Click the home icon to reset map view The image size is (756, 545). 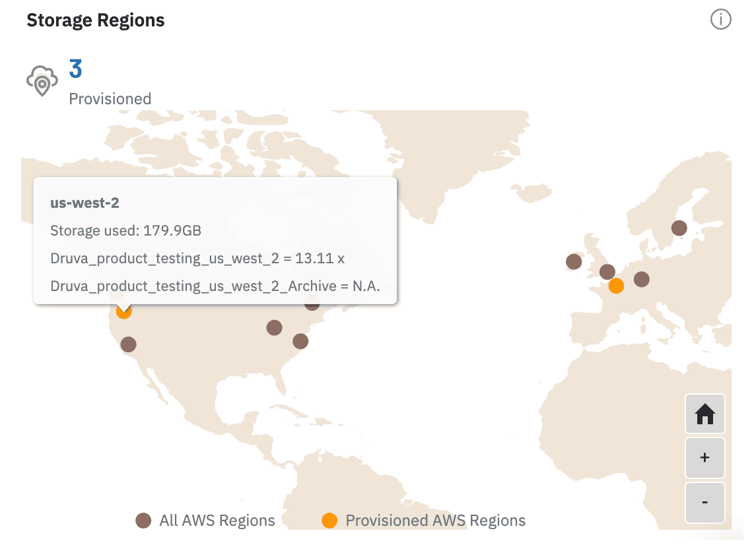tap(704, 414)
